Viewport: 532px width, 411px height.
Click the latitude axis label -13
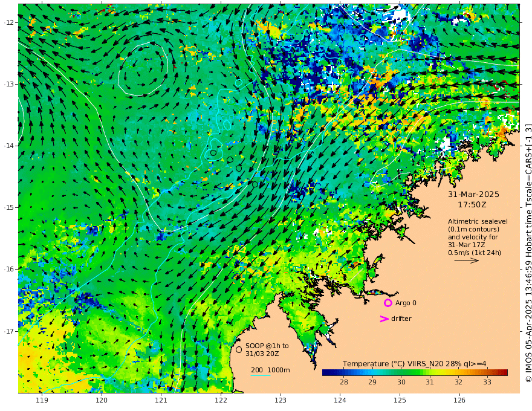coord(10,84)
